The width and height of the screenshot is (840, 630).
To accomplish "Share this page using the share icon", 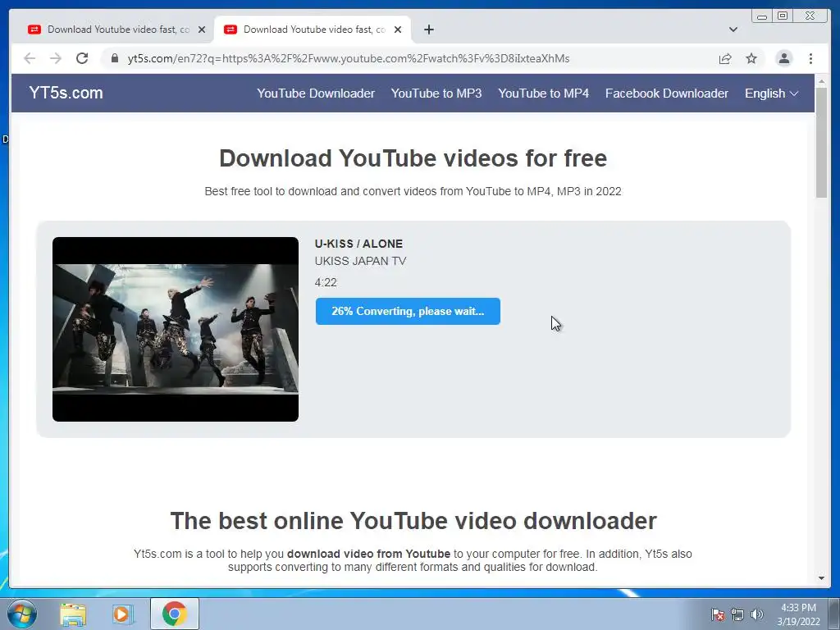I will (725, 58).
